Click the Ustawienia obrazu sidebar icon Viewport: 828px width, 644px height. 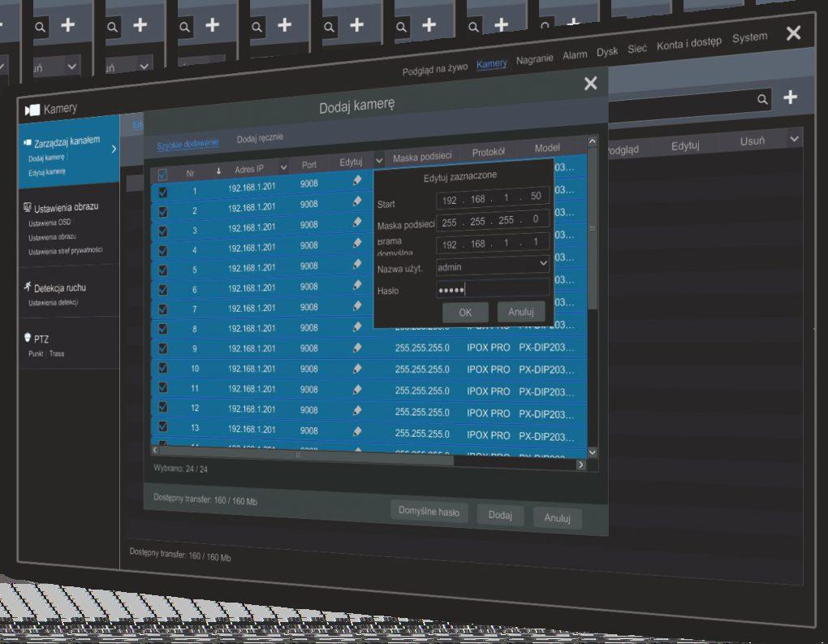point(28,207)
